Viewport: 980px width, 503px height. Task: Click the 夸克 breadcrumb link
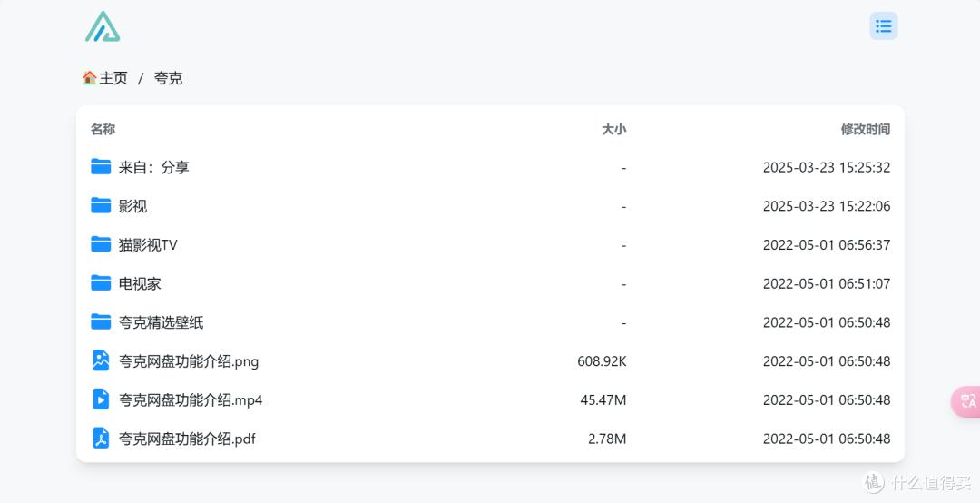[168, 78]
